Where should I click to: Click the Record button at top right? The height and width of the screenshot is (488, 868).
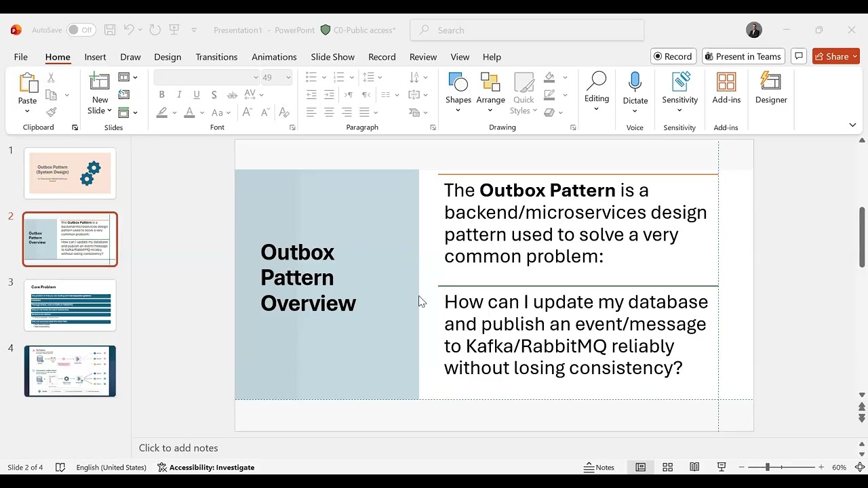(x=673, y=56)
